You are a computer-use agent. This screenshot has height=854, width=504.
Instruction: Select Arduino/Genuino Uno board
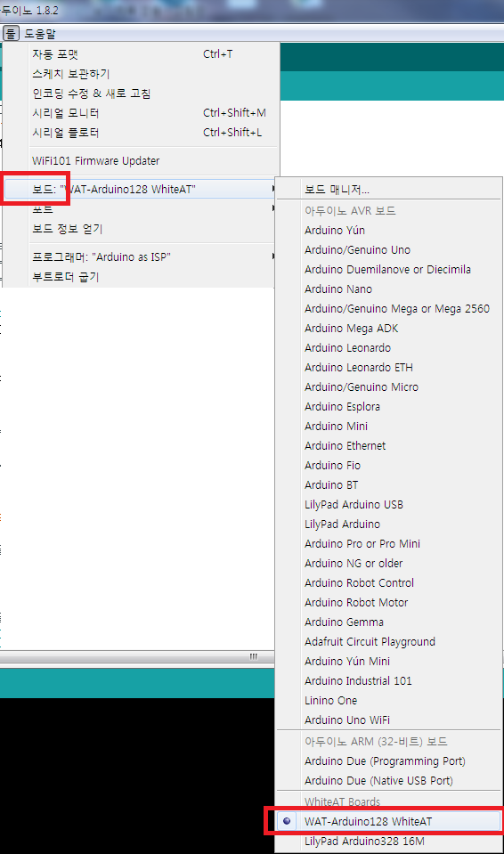click(388, 250)
